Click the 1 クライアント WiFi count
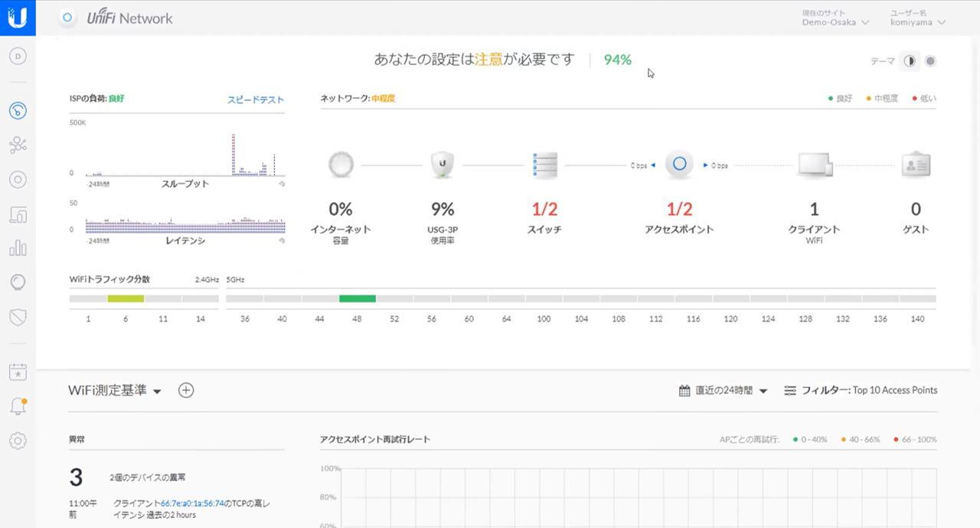 coord(814,209)
